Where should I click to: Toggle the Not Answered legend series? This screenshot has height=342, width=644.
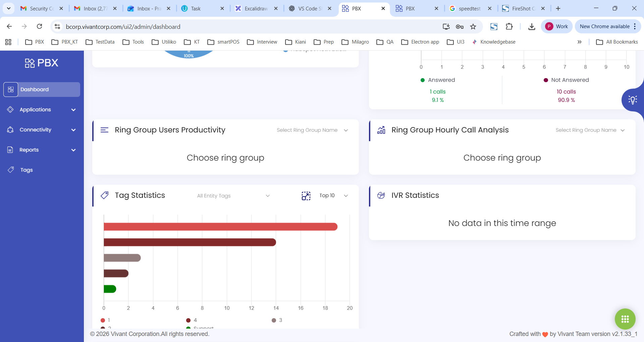point(566,80)
